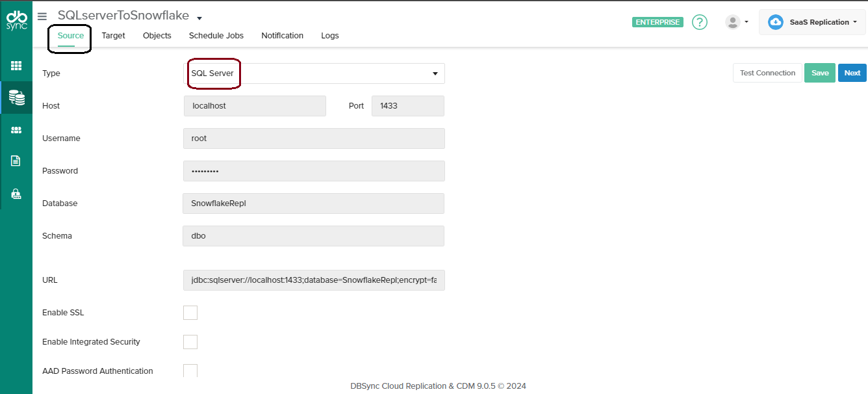Image resolution: width=868 pixels, height=394 pixels.
Task: Open the Schedule Jobs tab
Action: [x=216, y=36]
